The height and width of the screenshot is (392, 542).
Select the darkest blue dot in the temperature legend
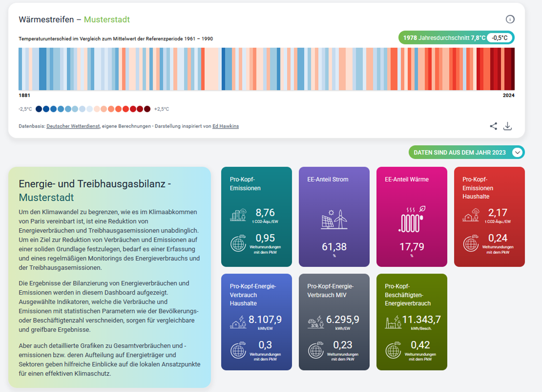(39, 108)
